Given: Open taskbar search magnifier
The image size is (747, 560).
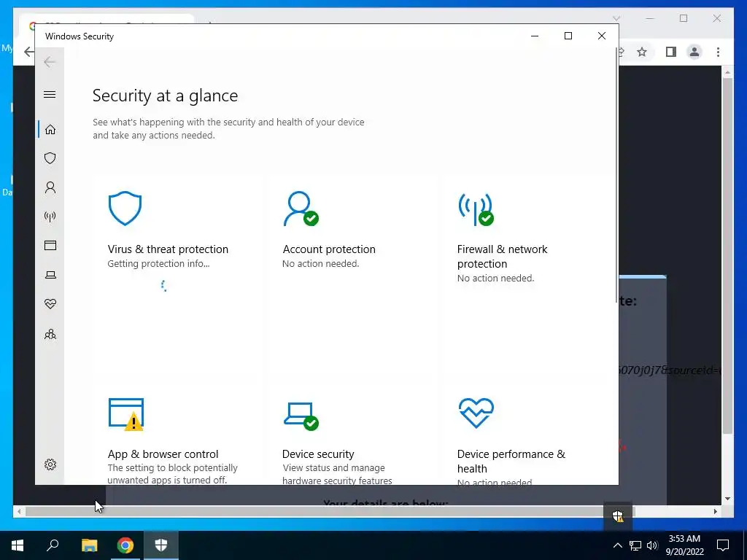Looking at the screenshot, I should pyautogui.click(x=53, y=545).
